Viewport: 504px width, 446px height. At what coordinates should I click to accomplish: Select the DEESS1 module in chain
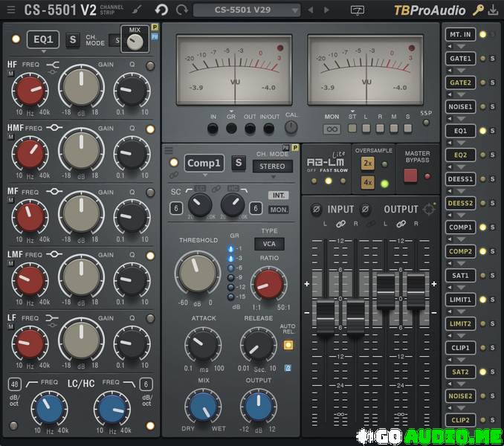(x=460, y=179)
